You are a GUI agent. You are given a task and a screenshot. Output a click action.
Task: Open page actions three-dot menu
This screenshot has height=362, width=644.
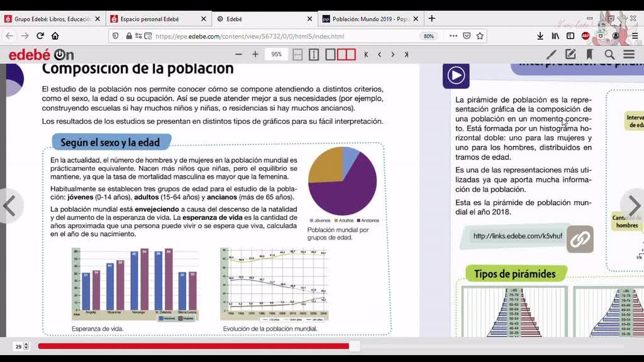[x=453, y=36]
